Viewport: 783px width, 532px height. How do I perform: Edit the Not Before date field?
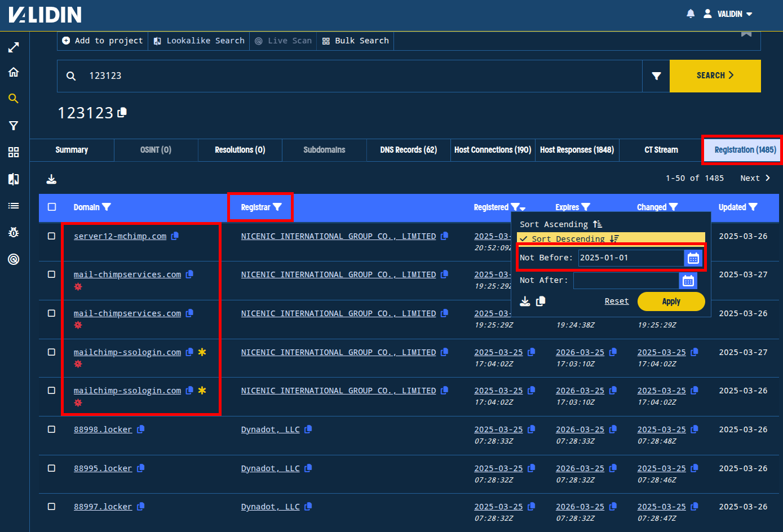coord(631,258)
